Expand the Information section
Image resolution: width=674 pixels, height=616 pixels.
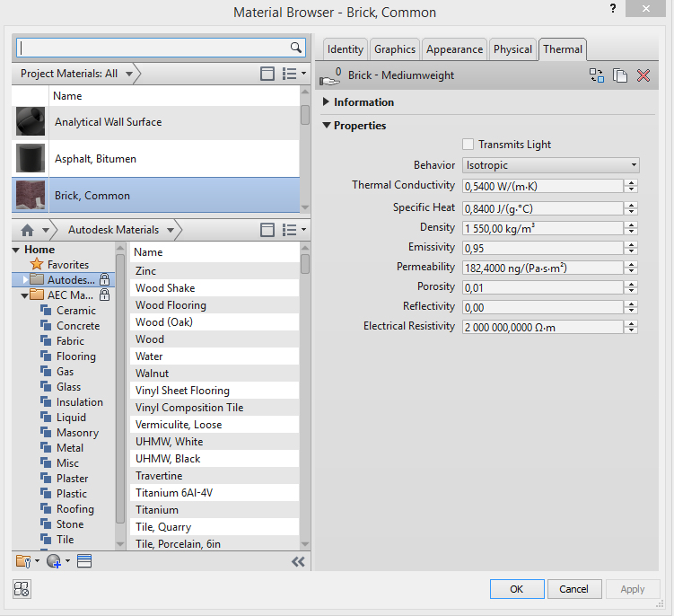pyautogui.click(x=326, y=101)
